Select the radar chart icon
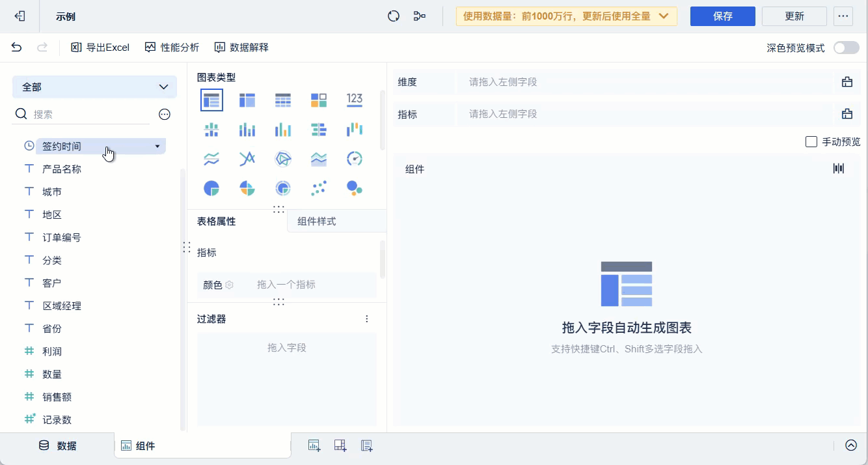This screenshot has height=465, width=868. pos(283,158)
